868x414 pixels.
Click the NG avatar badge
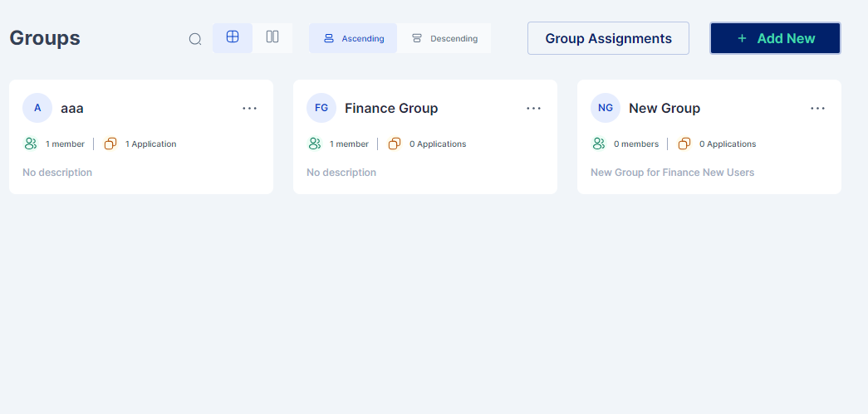pyautogui.click(x=606, y=108)
